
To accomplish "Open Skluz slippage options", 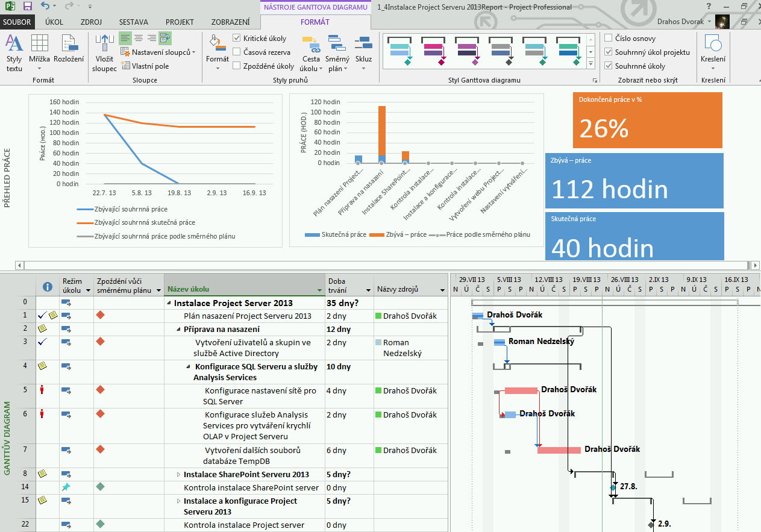I will [363, 53].
